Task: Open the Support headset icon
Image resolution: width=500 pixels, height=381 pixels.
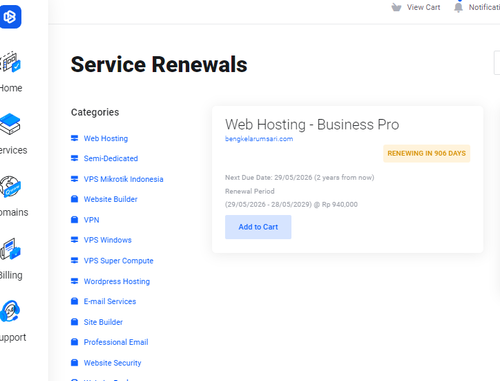Action: coord(10,311)
